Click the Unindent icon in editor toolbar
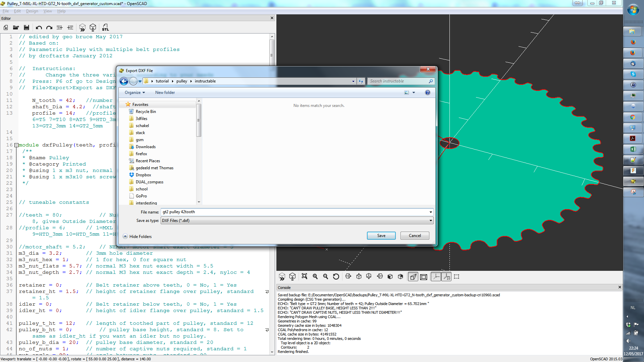 pyautogui.click(x=60, y=27)
